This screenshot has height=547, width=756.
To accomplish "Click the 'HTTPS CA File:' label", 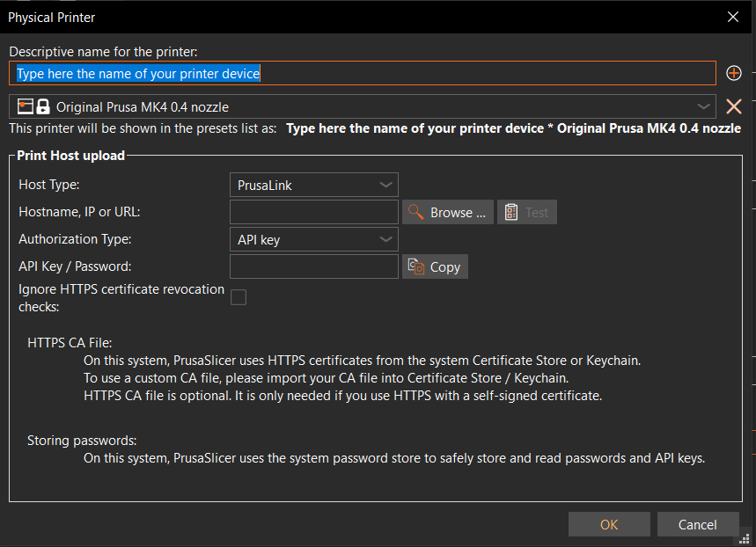I will tap(70, 343).
